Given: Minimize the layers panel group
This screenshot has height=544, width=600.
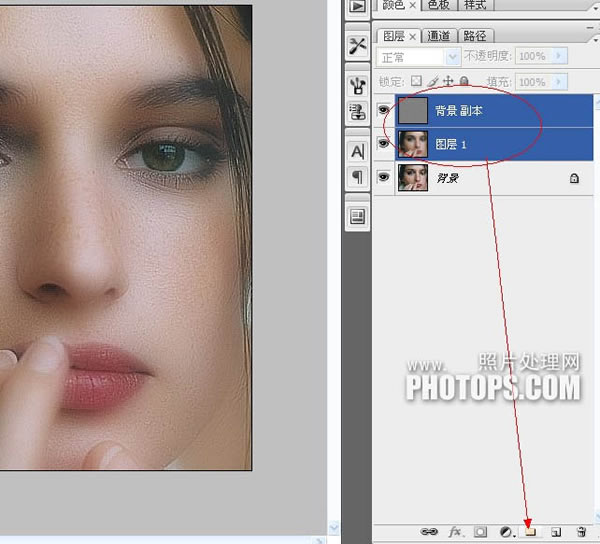Looking at the screenshot, I should click(590, 28).
